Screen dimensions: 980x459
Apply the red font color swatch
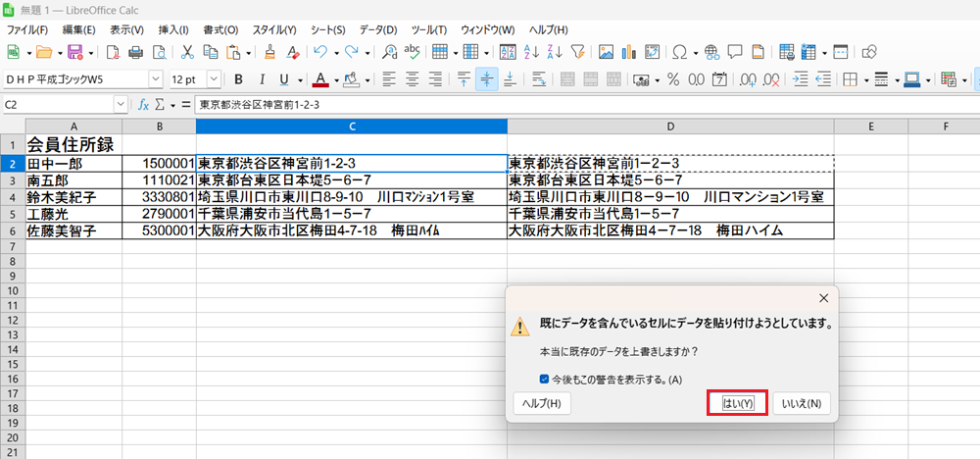click(x=320, y=79)
